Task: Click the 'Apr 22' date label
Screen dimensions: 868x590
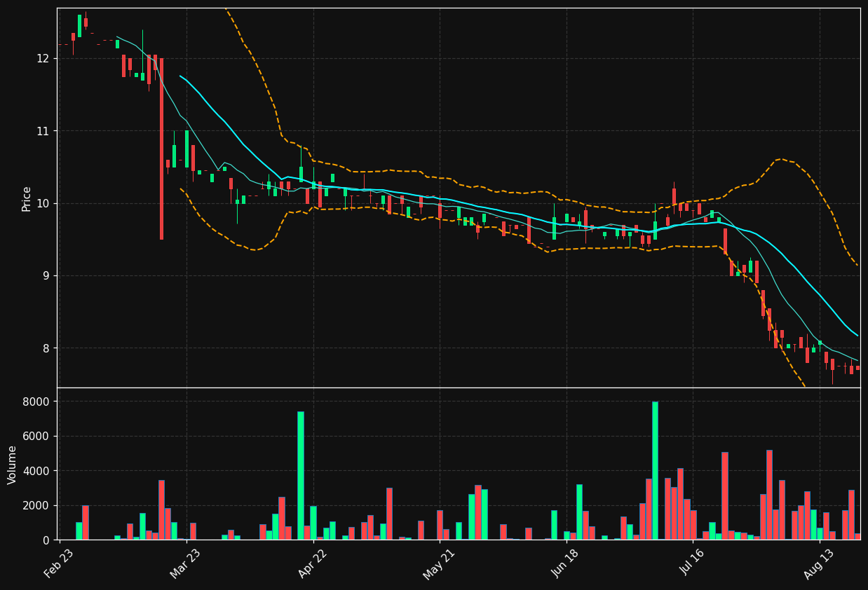Action: tap(312, 563)
